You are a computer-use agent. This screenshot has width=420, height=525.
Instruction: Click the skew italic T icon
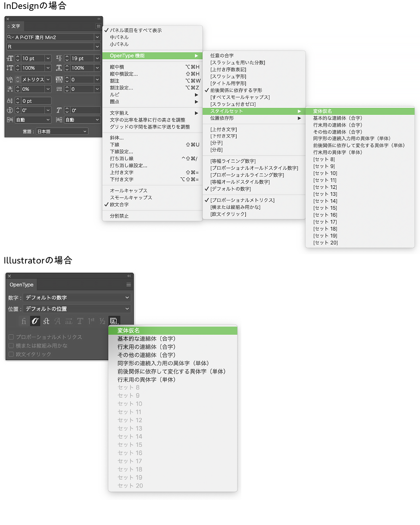point(59,110)
